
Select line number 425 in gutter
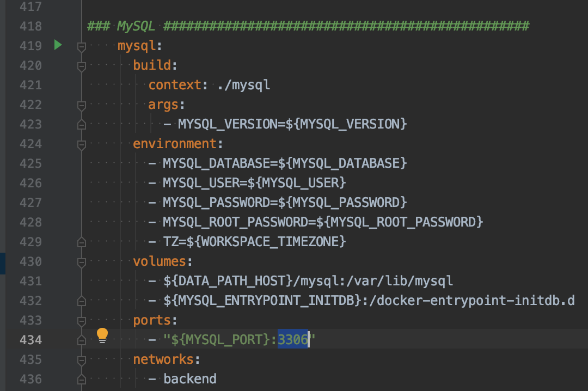(30, 163)
